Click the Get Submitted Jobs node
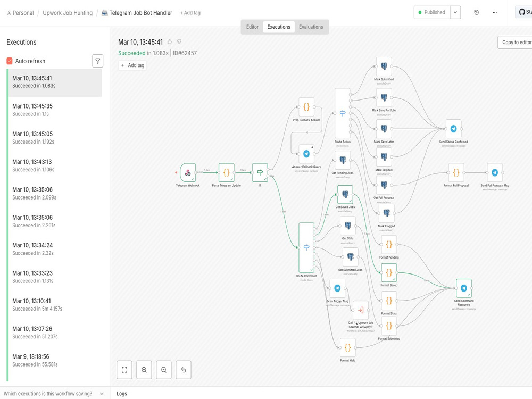532x399 pixels. click(x=351, y=257)
